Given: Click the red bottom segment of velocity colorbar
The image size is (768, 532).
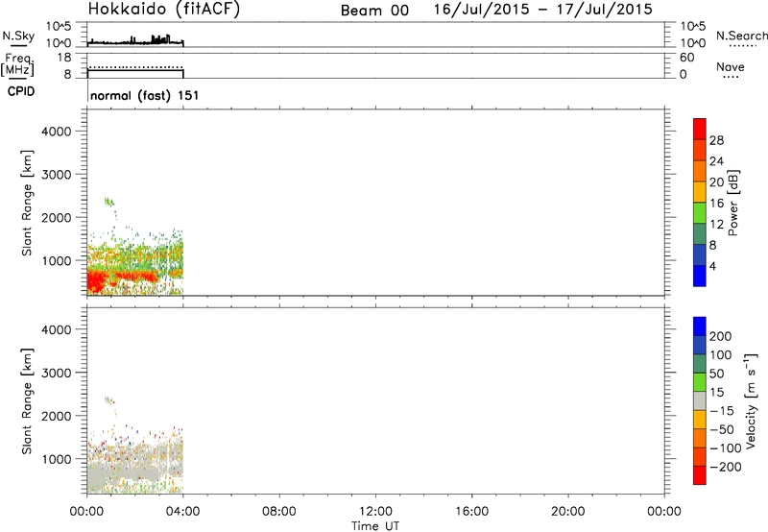Looking at the screenshot, I should 700,475.
